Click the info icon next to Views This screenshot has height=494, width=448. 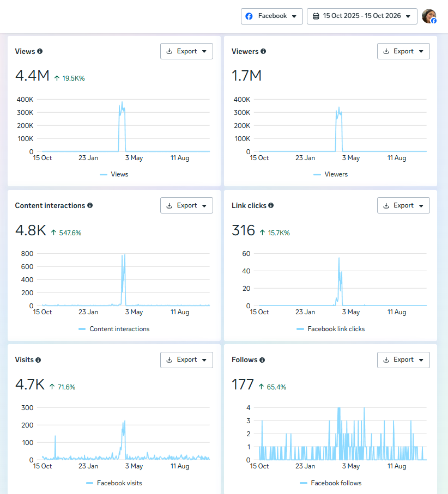coord(40,51)
